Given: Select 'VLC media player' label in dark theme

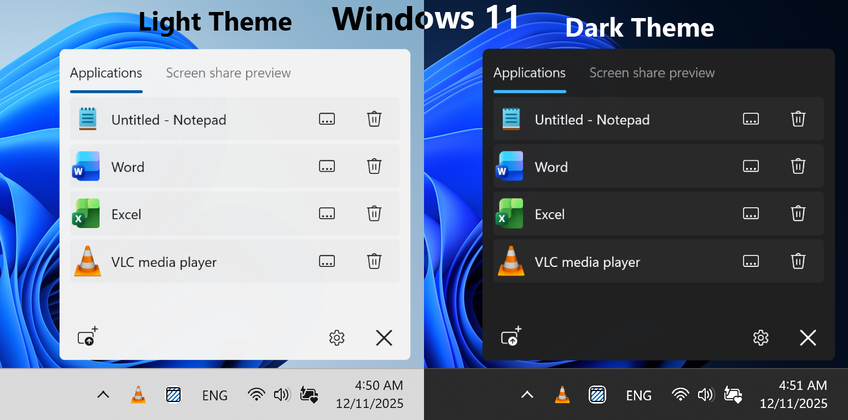Looking at the screenshot, I should pyautogui.click(x=587, y=263).
